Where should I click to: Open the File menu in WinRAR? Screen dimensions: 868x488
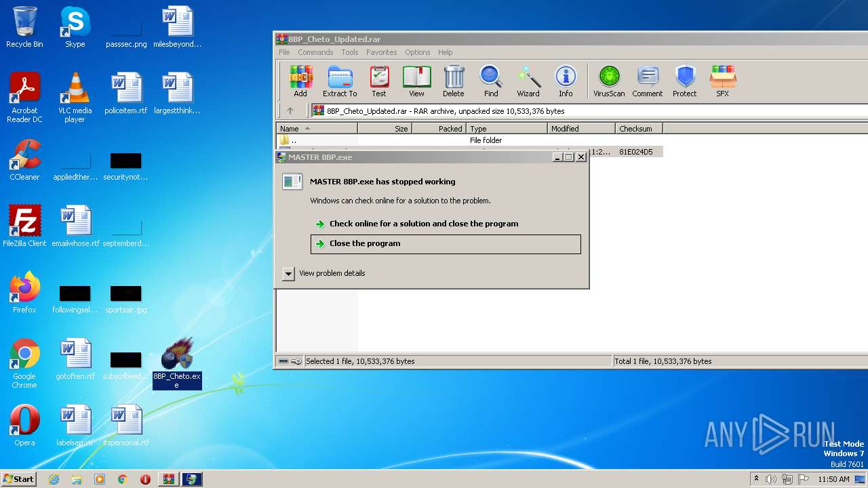click(x=284, y=52)
